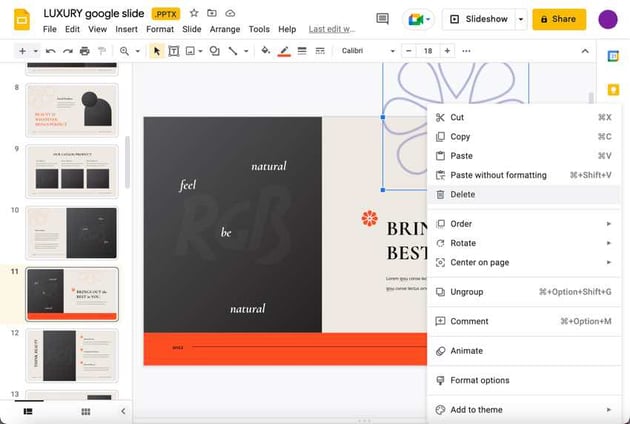Click the select cursor tool
The height and width of the screenshot is (424, 630).
pos(156,50)
